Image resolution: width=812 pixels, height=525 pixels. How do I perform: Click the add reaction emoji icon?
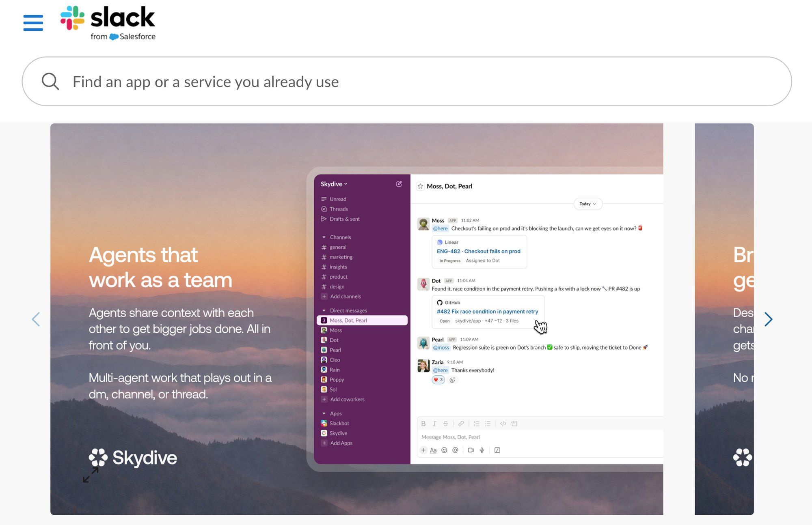[x=452, y=380]
